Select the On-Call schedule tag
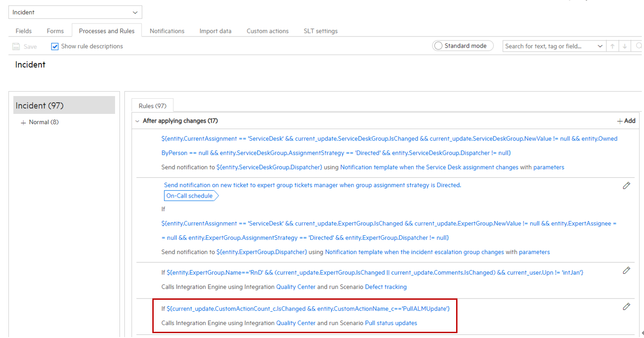 click(x=189, y=196)
